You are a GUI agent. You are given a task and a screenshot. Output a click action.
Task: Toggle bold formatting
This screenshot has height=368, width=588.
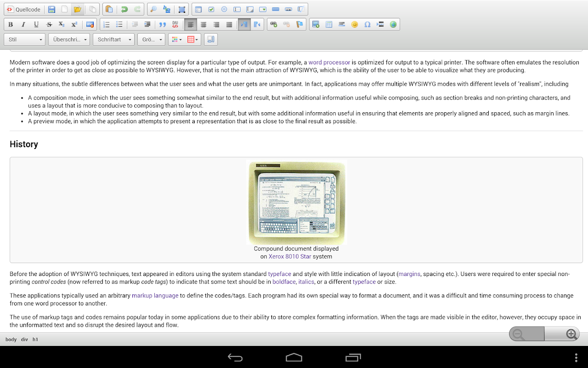tap(11, 24)
